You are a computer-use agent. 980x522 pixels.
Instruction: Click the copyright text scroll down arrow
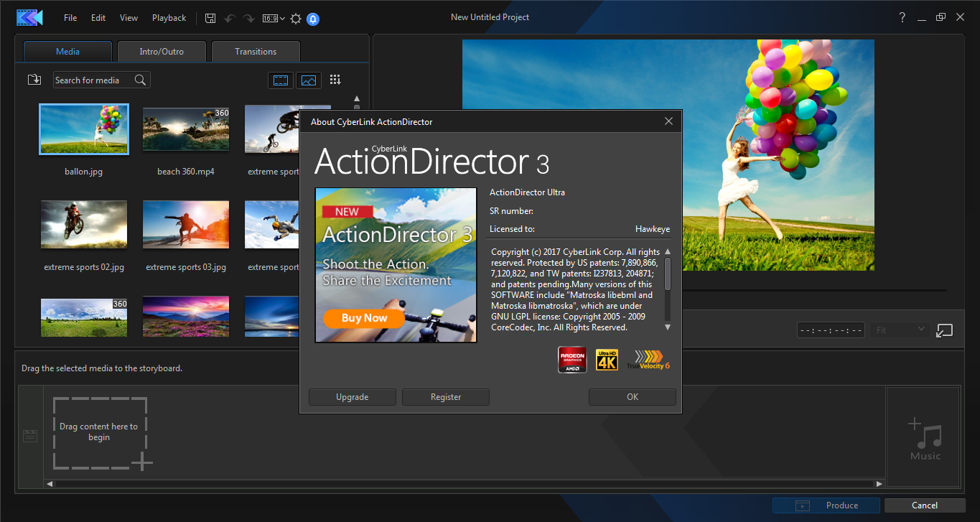(x=668, y=327)
